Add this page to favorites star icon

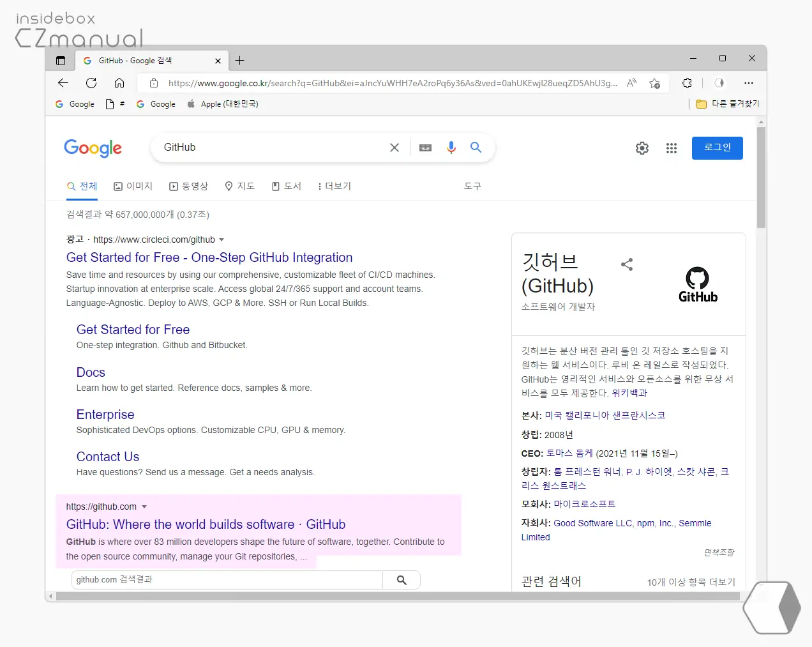click(654, 83)
